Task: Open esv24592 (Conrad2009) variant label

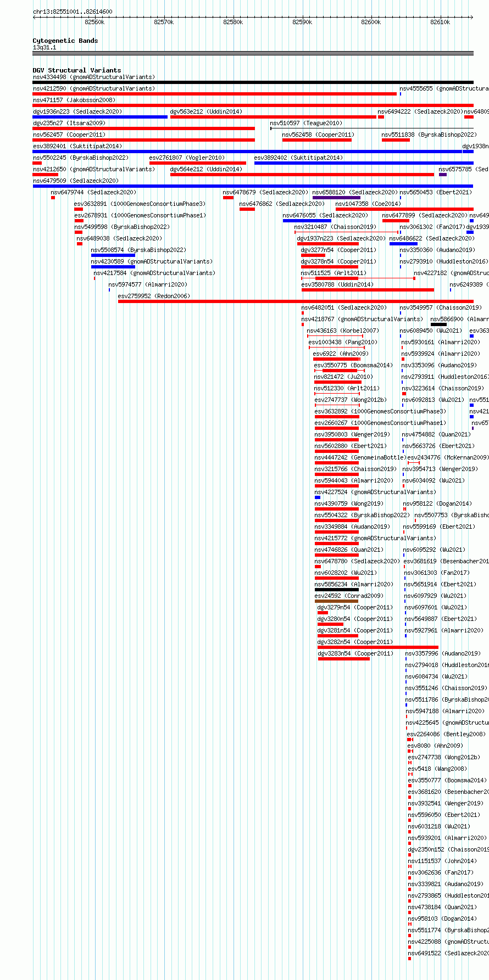Action: click(349, 596)
